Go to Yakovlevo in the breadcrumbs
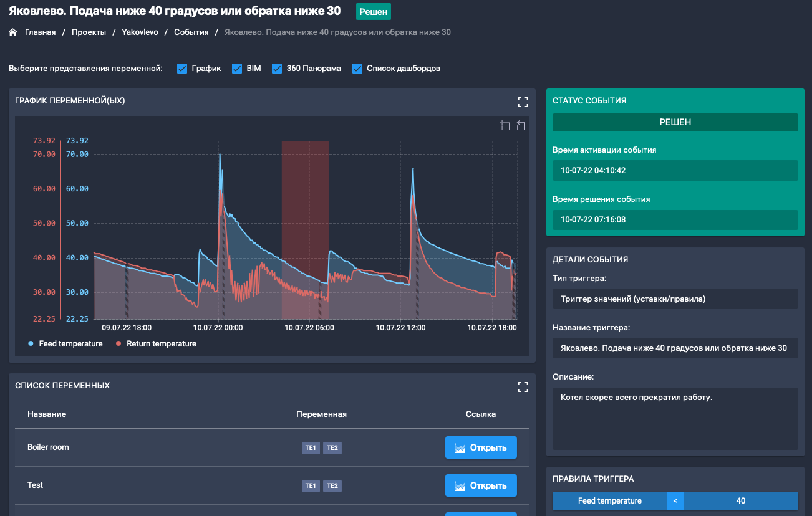This screenshot has height=516, width=812. (140, 32)
